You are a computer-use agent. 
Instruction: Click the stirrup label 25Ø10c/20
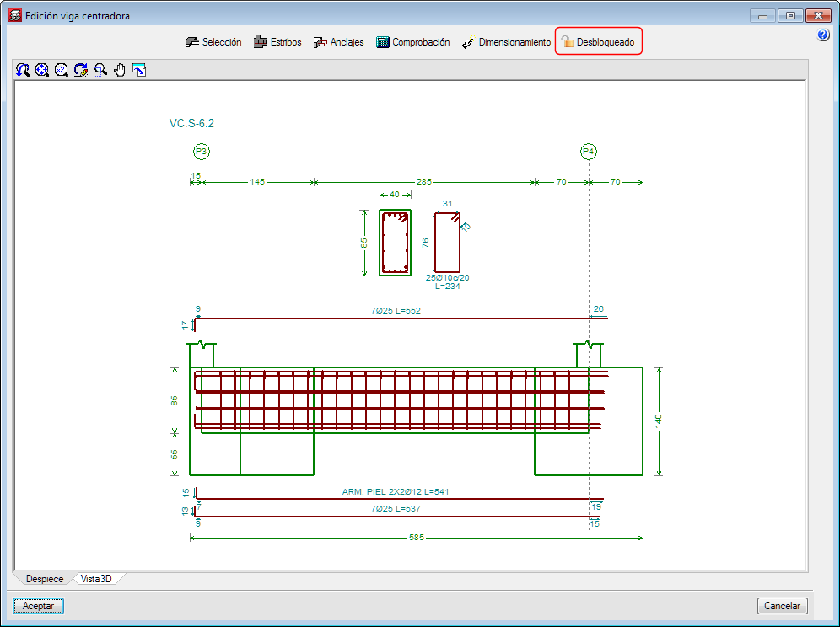447,277
